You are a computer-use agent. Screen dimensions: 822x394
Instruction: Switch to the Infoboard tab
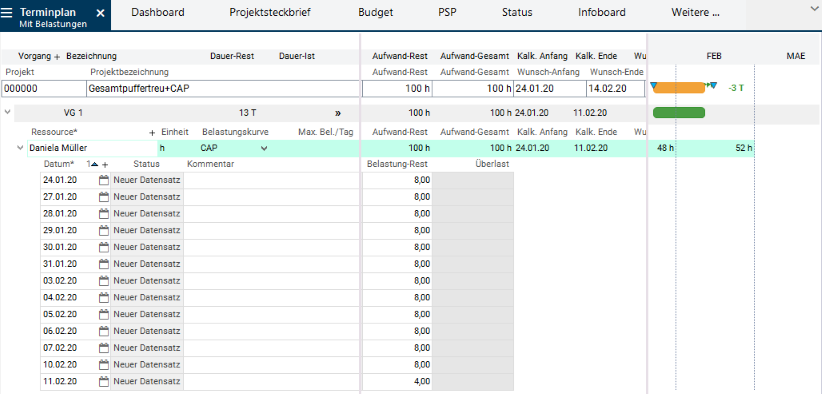pyautogui.click(x=602, y=13)
